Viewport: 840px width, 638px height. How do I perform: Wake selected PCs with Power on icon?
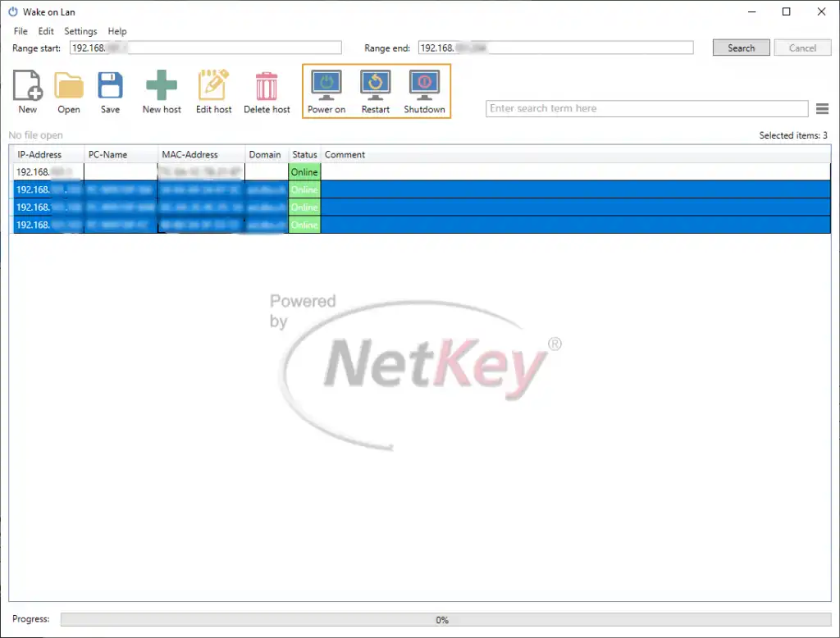tap(326, 85)
